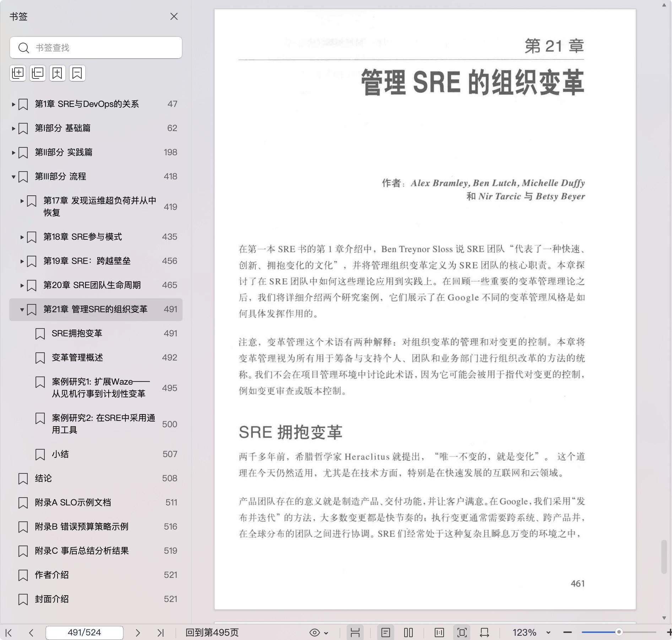The image size is (672, 640).
Task: Expand the 第1章 SRE与DevOps的关系 bookmark
Action: coord(13,104)
